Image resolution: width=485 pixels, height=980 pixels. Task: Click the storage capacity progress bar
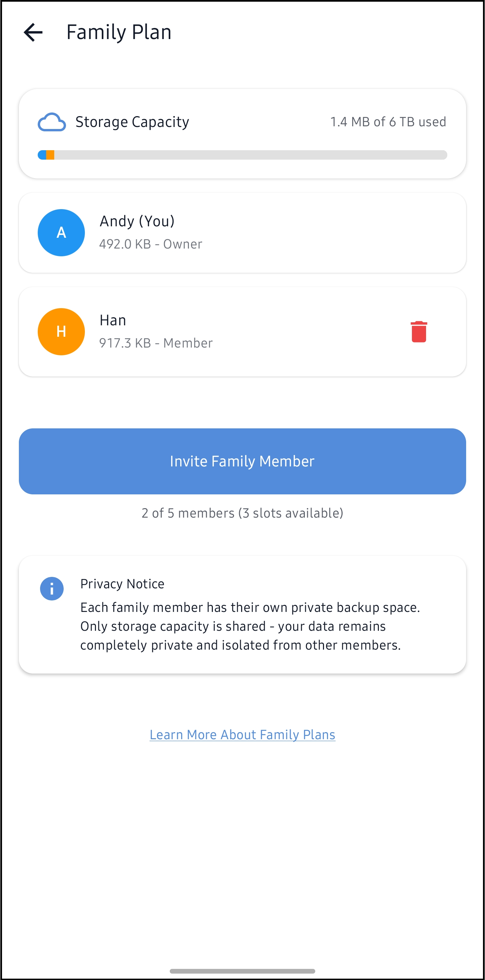242,155
